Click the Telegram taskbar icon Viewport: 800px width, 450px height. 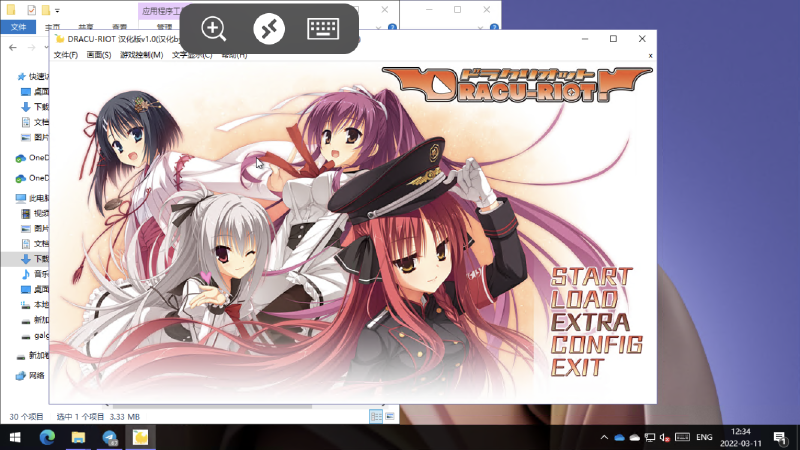pos(109,437)
